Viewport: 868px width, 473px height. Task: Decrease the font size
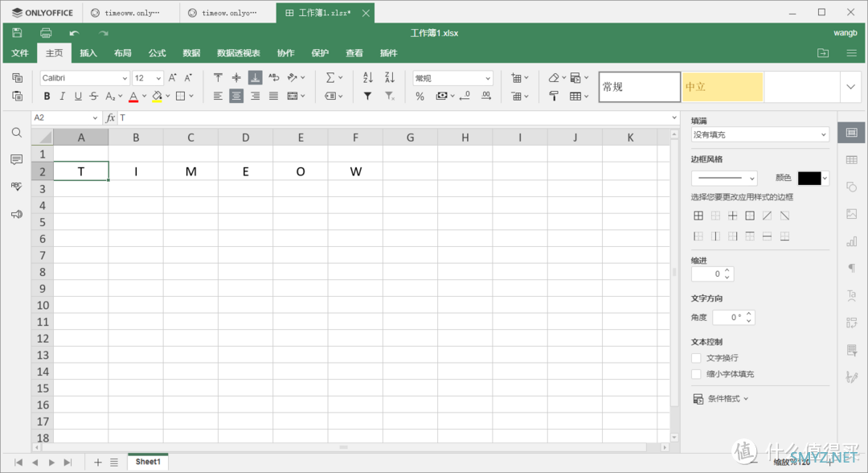pos(188,78)
